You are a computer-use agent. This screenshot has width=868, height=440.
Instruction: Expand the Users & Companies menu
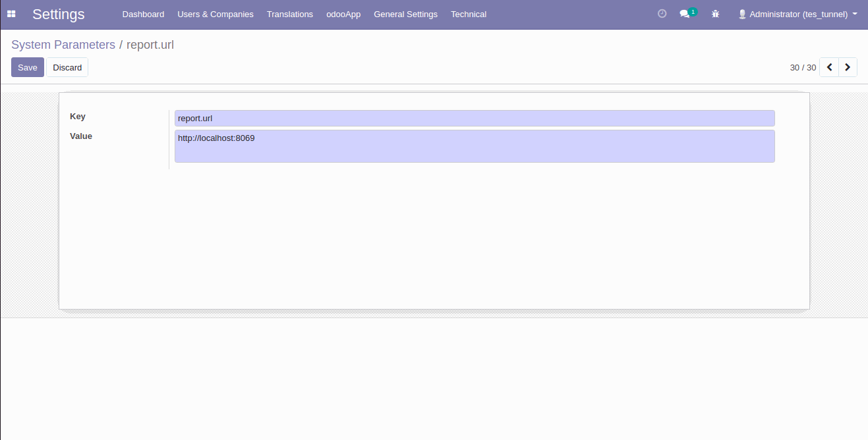click(216, 14)
